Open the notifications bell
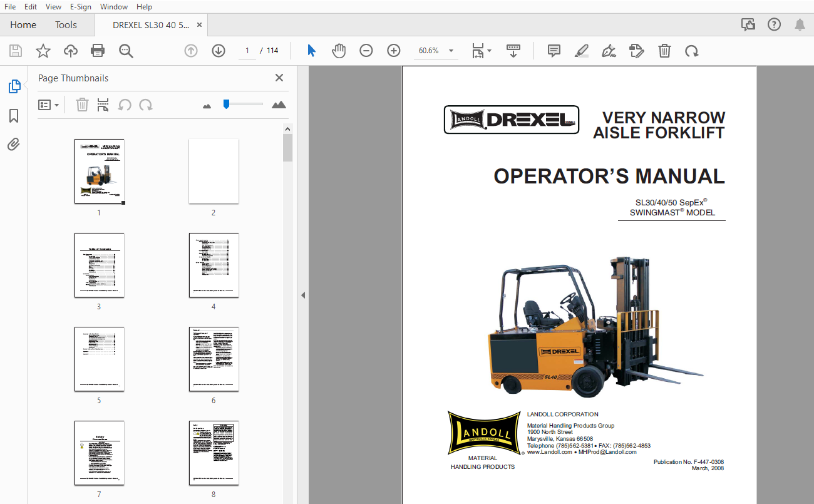Screen dimensions: 814x504 pos(800,24)
